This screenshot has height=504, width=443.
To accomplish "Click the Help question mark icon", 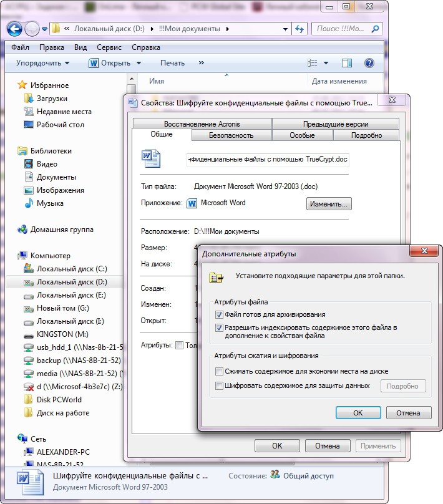I will point(369,63).
